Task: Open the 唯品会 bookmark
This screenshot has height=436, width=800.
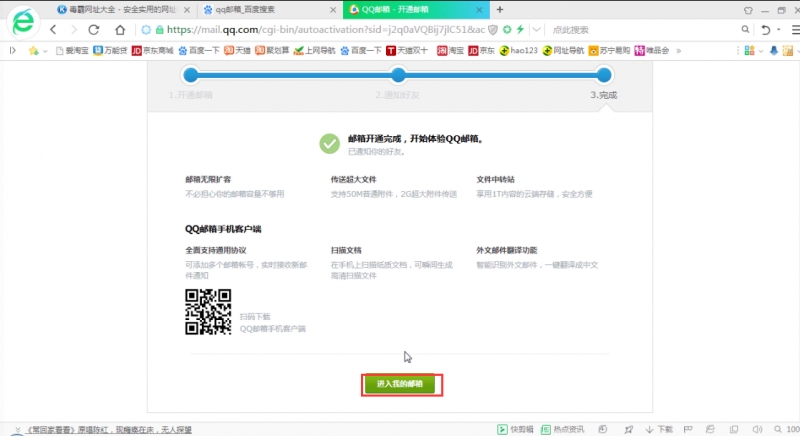Action: (652, 50)
